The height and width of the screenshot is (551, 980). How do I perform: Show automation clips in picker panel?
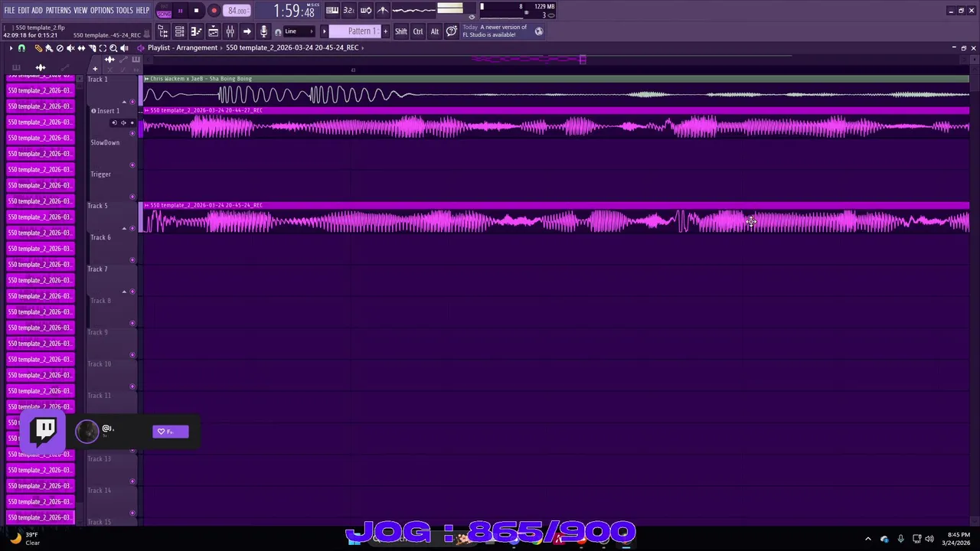[x=65, y=67]
